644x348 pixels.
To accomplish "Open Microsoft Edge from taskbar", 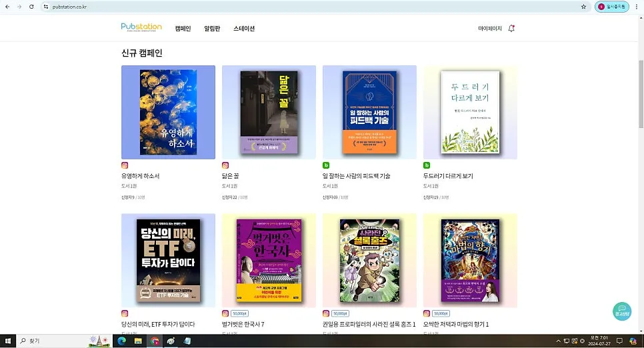I will click(121, 341).
